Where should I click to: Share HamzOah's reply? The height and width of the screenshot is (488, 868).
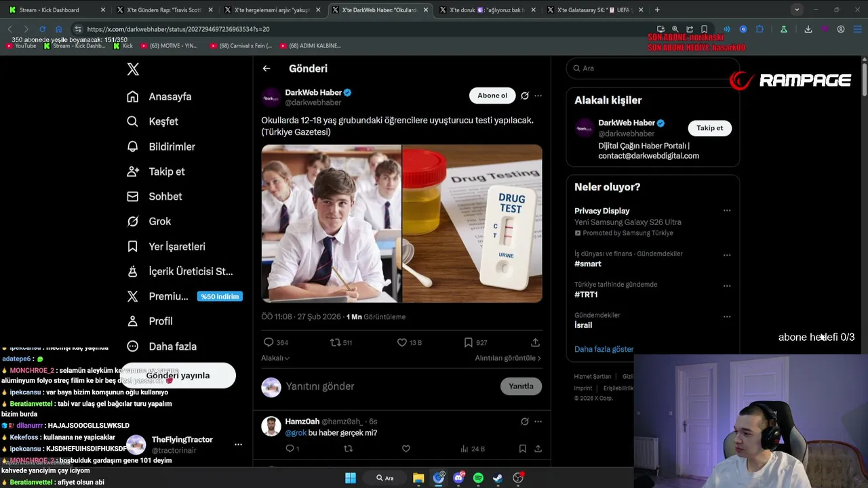[538, 449]
